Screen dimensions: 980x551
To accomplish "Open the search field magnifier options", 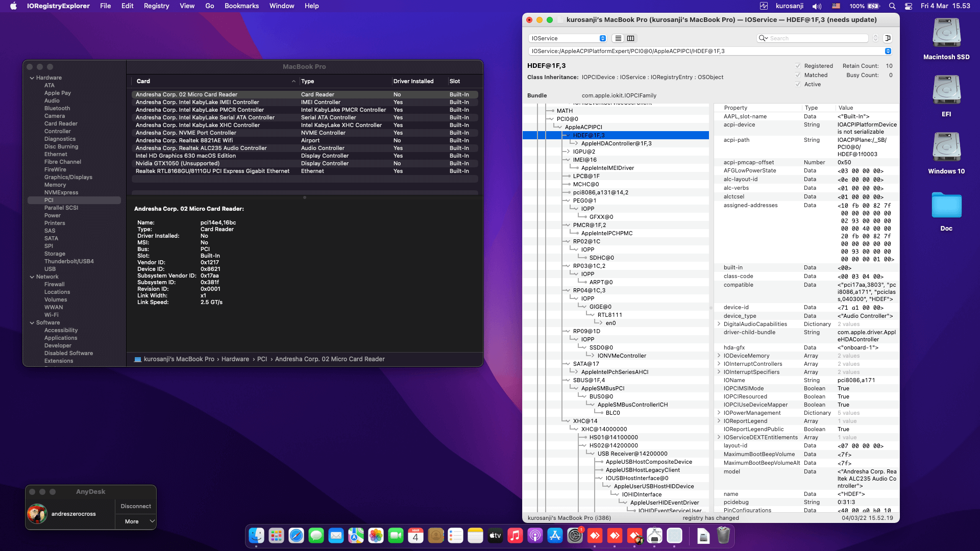I will point(763,38).
